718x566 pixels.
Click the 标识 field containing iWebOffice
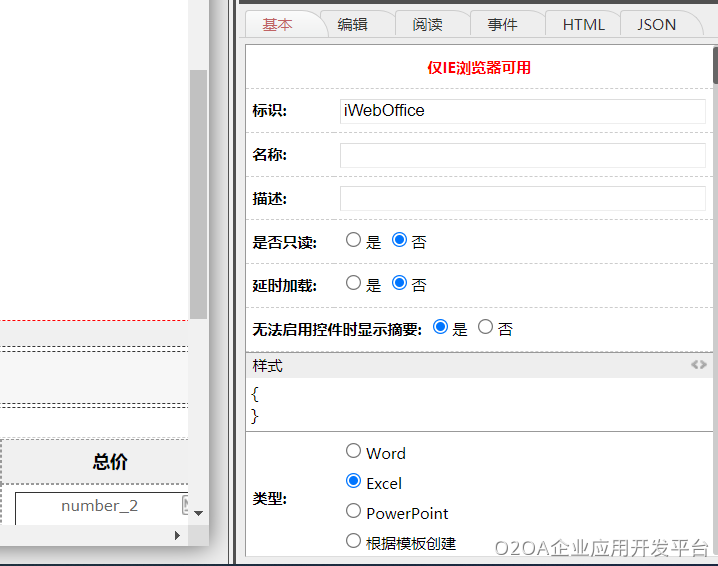(x=522, y=111)
